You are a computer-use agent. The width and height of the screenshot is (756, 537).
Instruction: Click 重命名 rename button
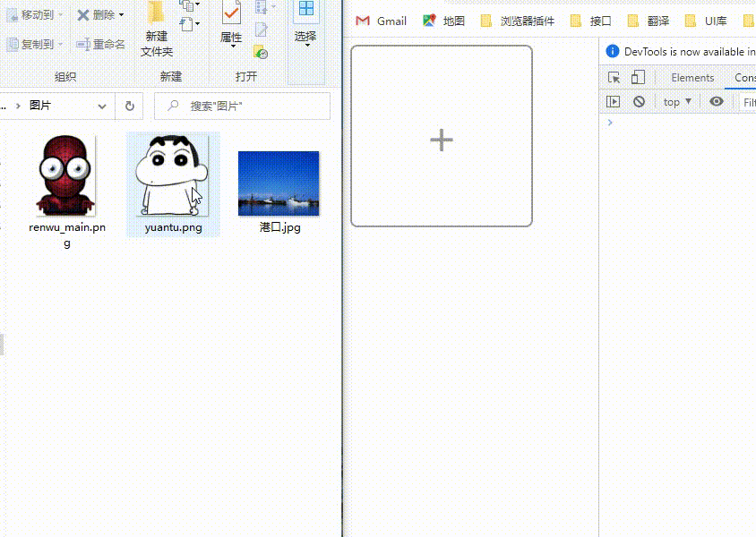coord(100,45)
